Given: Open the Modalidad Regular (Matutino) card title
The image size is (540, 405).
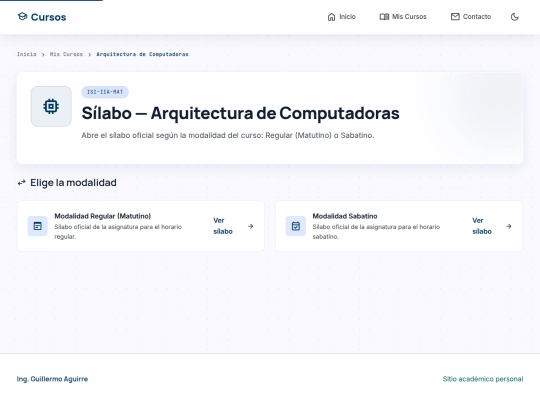Looking at the screenshot, I should [x=103, y=216].
